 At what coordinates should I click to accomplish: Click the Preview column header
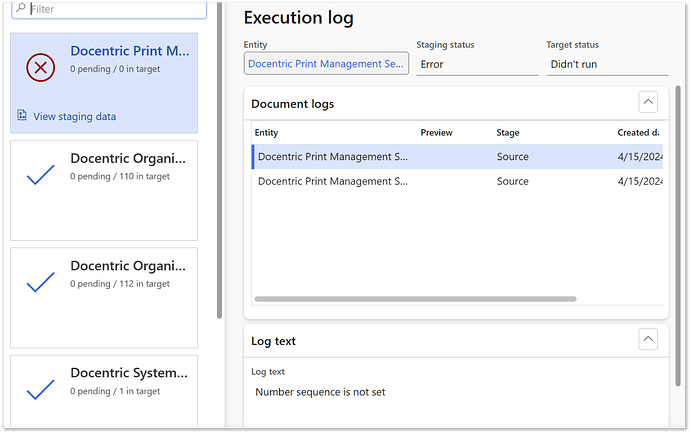(x=436, y=133)
